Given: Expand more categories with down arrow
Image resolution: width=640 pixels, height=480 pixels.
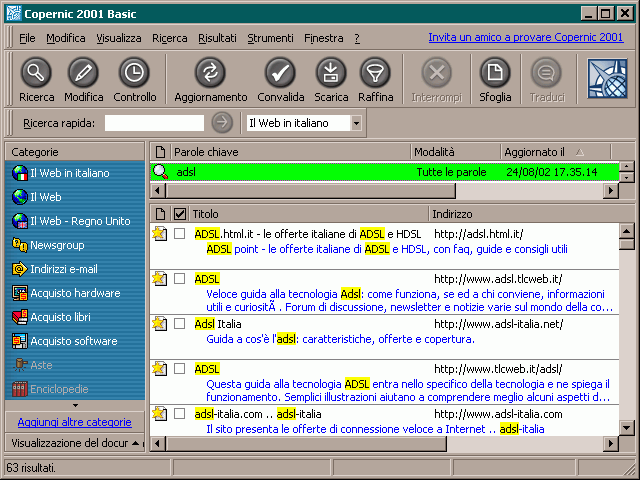Looking at the screenshot, I should 75,405.
